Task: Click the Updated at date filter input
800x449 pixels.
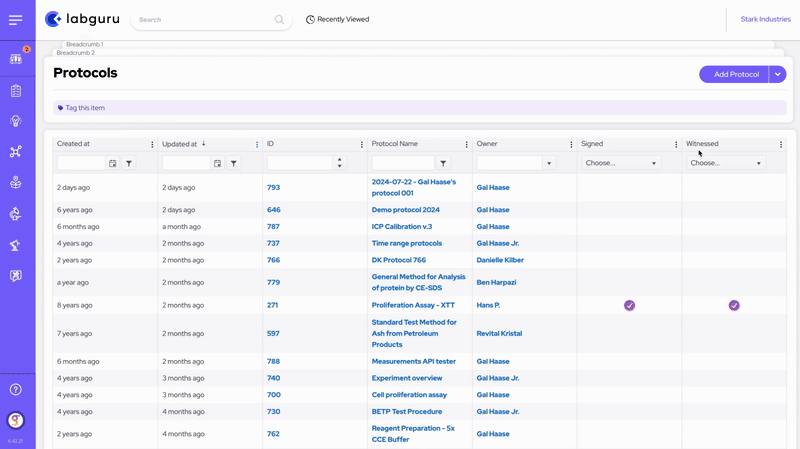Action: 186,163
